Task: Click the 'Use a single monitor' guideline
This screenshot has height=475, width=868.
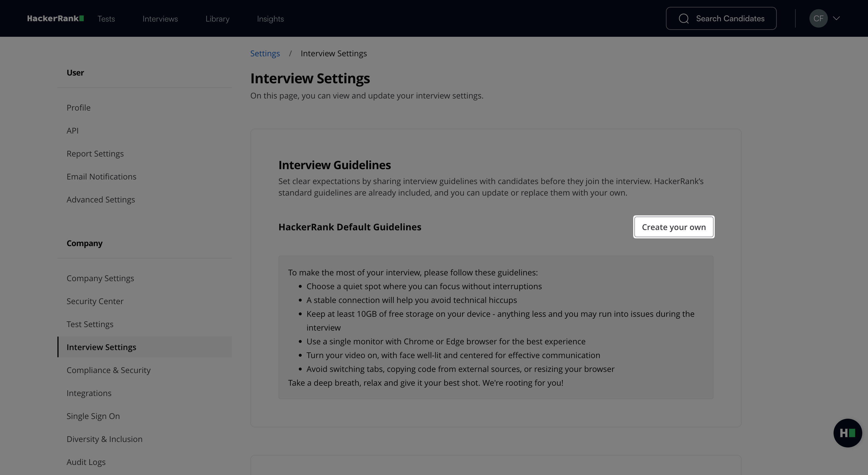Action: click(x=446, y=341)
